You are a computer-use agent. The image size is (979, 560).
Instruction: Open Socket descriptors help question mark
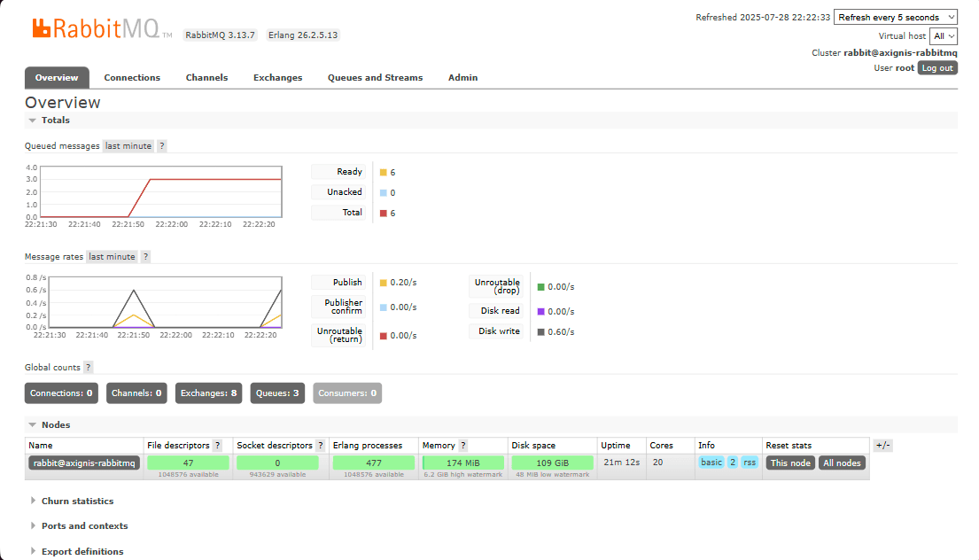321,445
